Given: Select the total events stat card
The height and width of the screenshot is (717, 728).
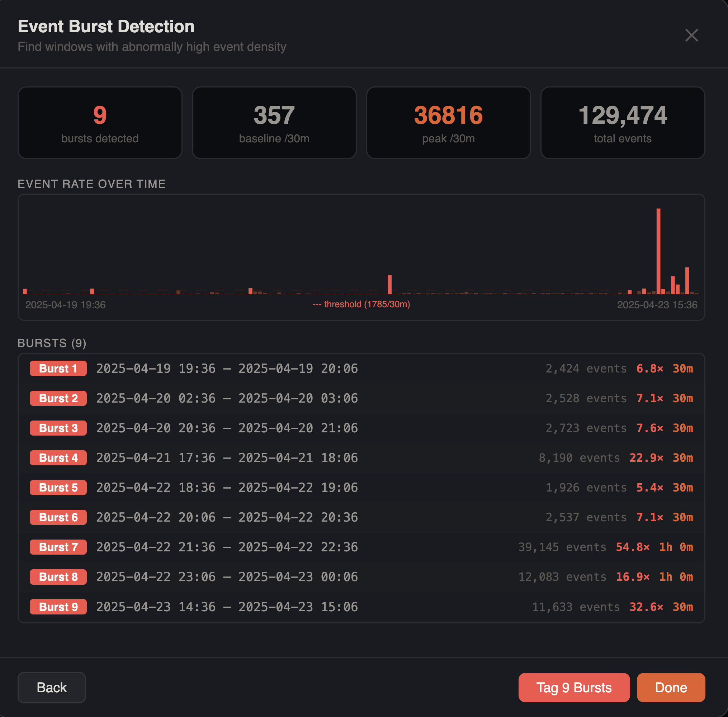Looking at the screenshot, I should (622, 123).
